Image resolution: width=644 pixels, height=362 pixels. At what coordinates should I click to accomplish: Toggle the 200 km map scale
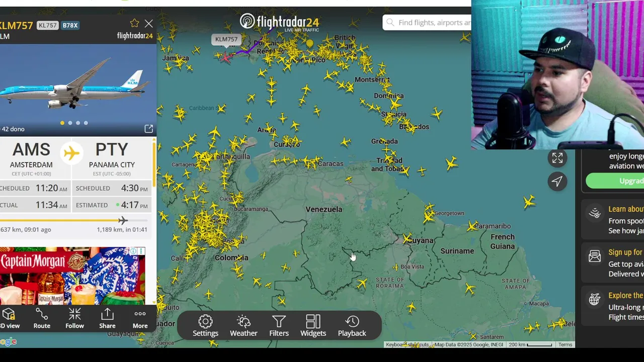tap(530, 345)
